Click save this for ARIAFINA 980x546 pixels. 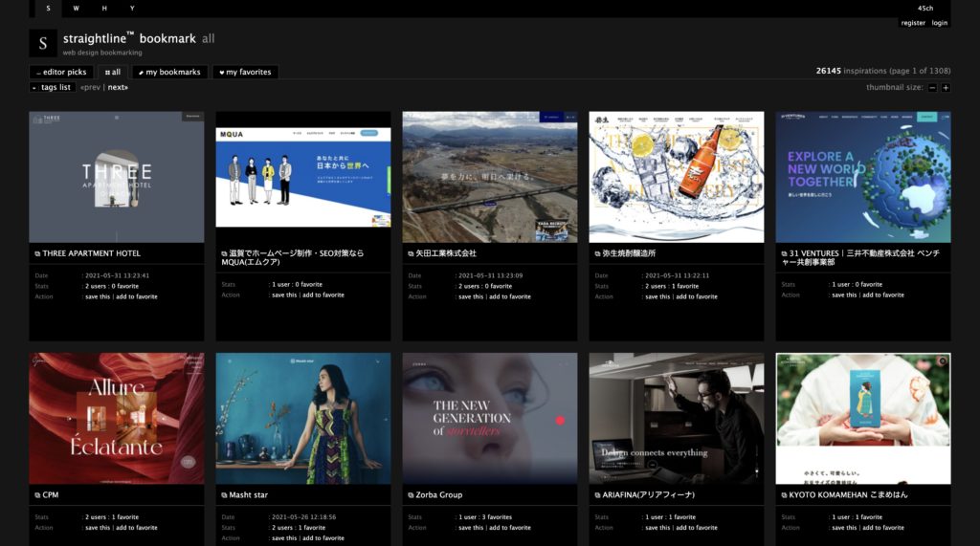click(657, 528)
